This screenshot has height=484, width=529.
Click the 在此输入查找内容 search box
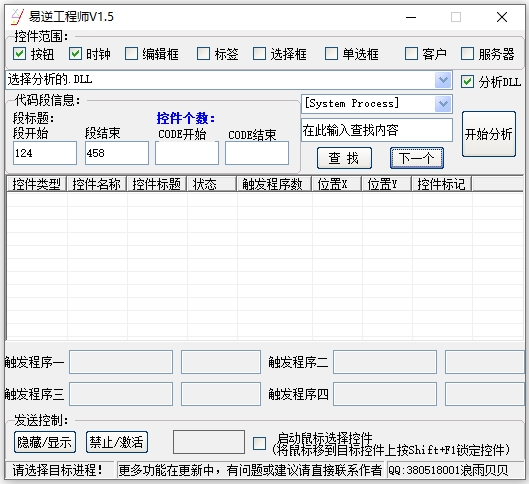[377, 130]
